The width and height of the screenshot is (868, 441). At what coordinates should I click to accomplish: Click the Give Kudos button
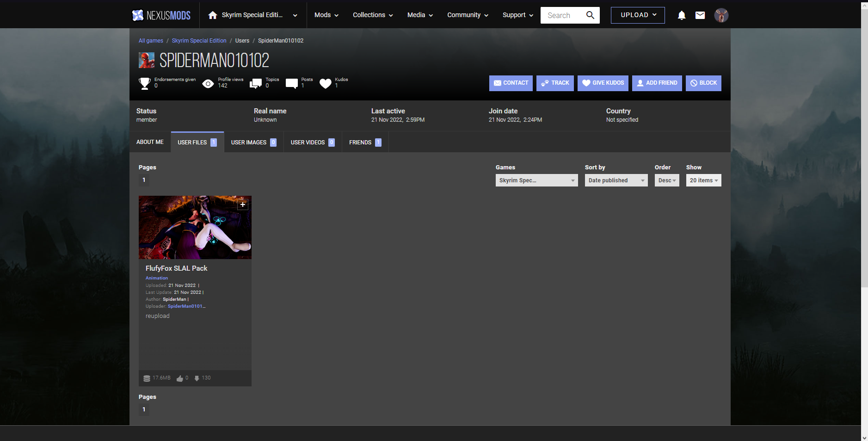coord(603,83)
